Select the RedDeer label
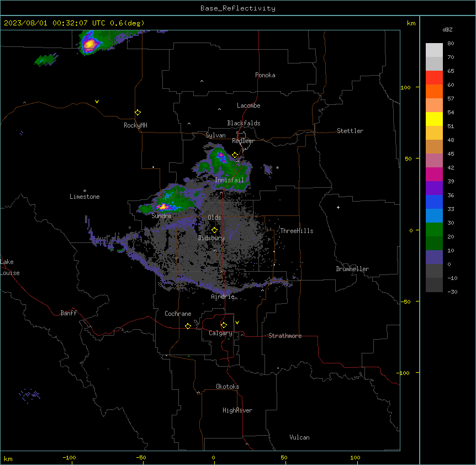476x465 pixels. click(243, 141)
